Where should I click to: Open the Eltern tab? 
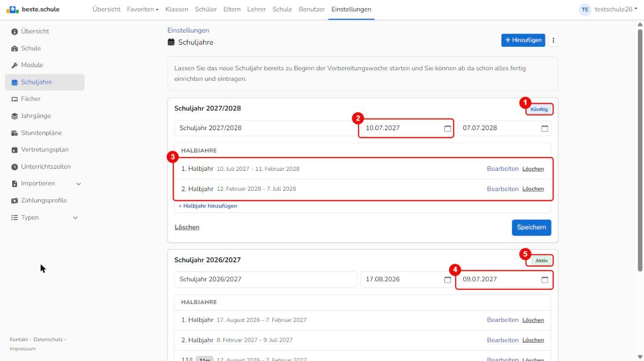coord(232,9)
